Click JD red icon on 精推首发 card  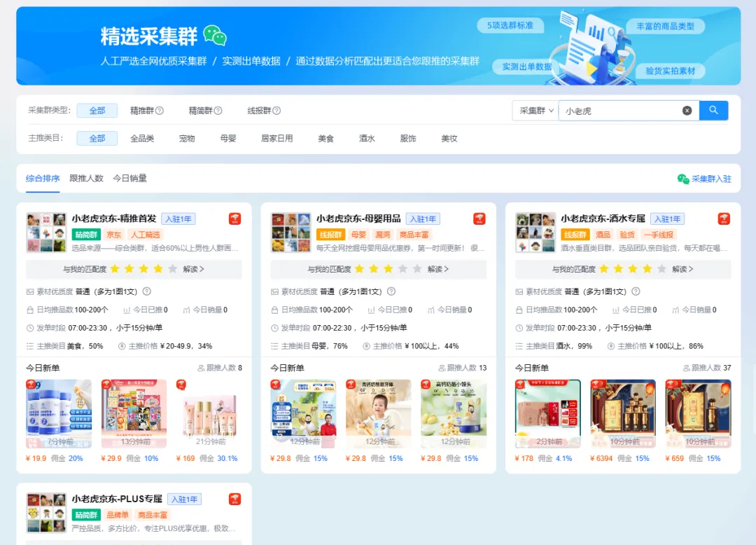point(234,219)
